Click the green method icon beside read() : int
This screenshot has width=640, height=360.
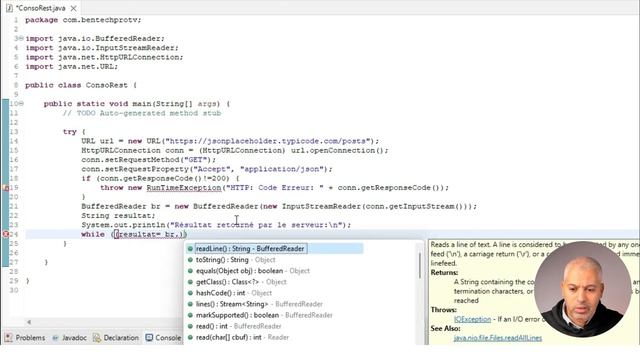(x=190, y=326)
